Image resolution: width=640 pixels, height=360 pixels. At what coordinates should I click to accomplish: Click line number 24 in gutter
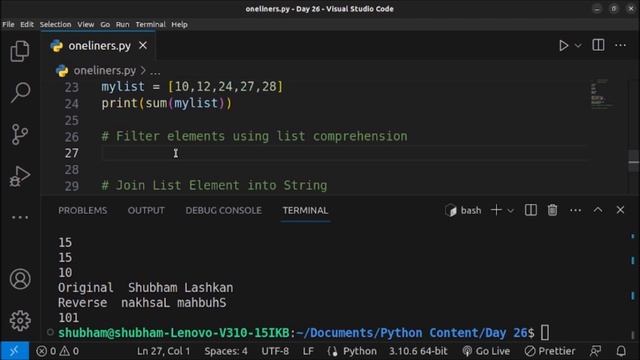tap(71, 104)
